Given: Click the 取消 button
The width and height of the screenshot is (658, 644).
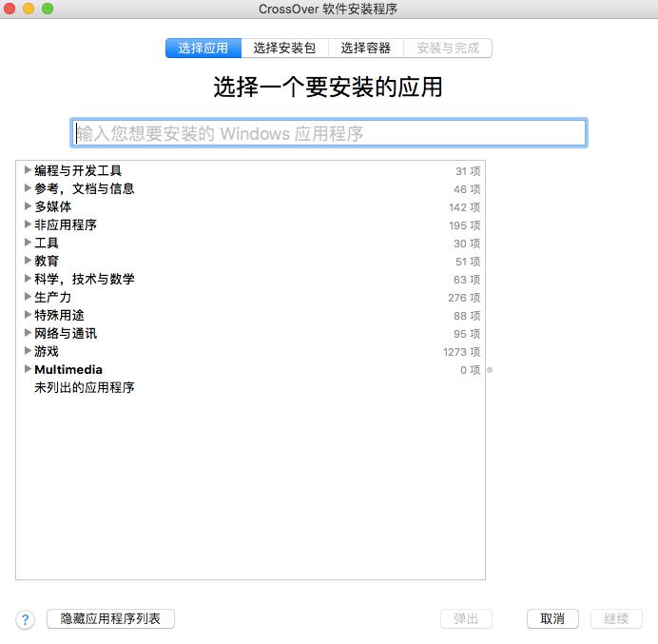Looking at the screenshot, I should tap(552, 619).
